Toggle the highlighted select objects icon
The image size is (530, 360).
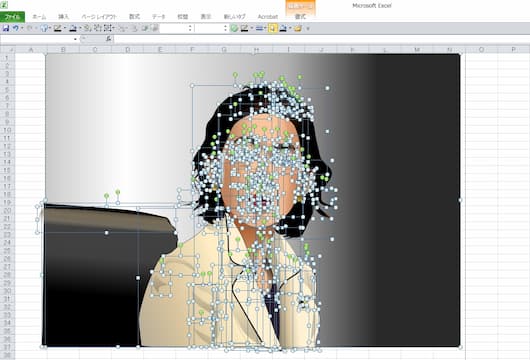coord(272,28)
